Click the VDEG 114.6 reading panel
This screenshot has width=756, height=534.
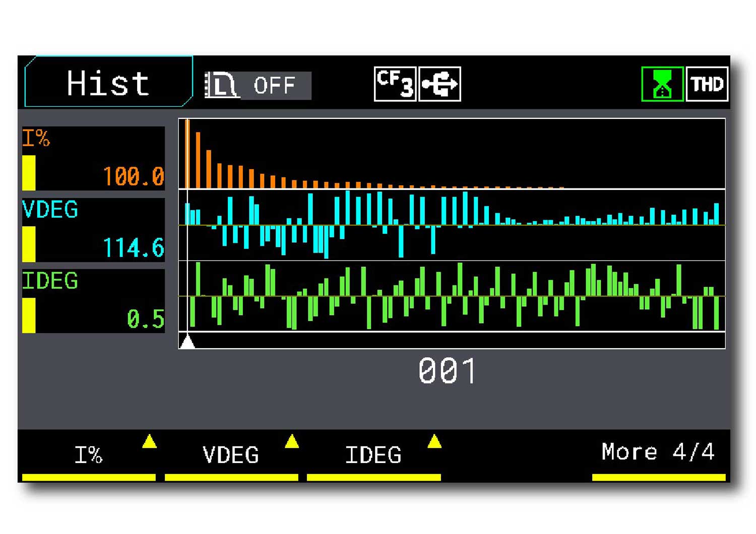point(93,230)
